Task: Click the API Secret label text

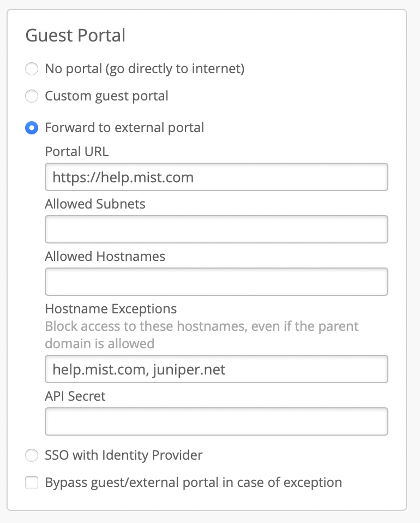Action: click(75, 396)
